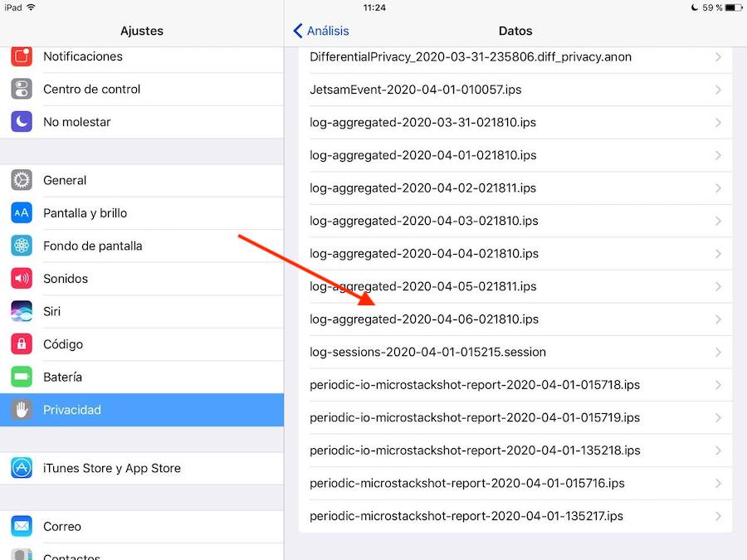Tap the Fondo de pantalla flower icon
747x560 pixels.
tap(22, 246)
